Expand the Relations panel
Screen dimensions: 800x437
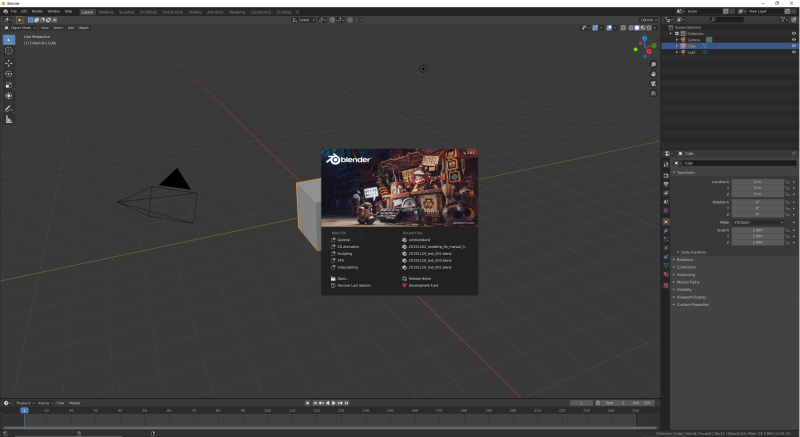[685, 260]
